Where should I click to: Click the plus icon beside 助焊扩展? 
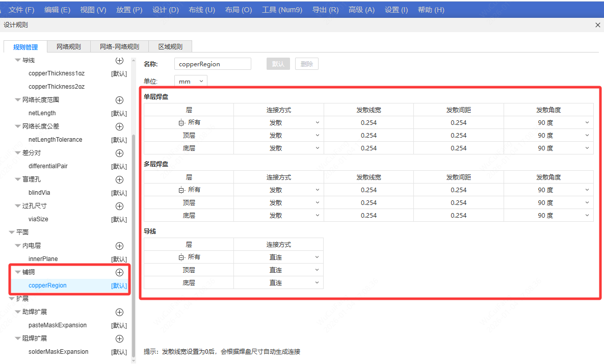click(119, 312)
